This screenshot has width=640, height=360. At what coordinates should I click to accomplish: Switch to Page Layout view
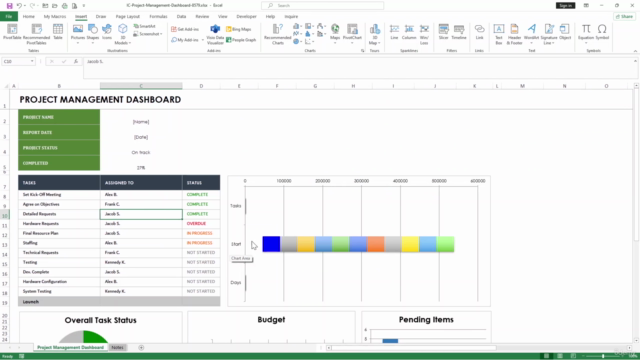click(560, 356)
